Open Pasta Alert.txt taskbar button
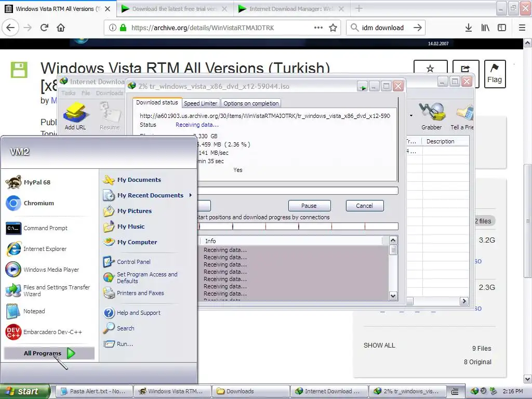The height and width of the screenshot is (399, 532). 94,391
